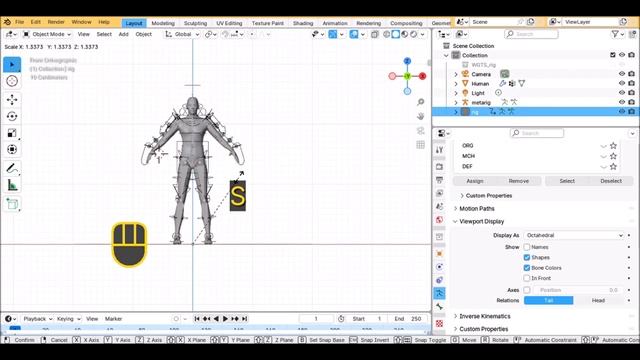
Task: Switch to the Modeling workspace tab
Action: point(163,23)
